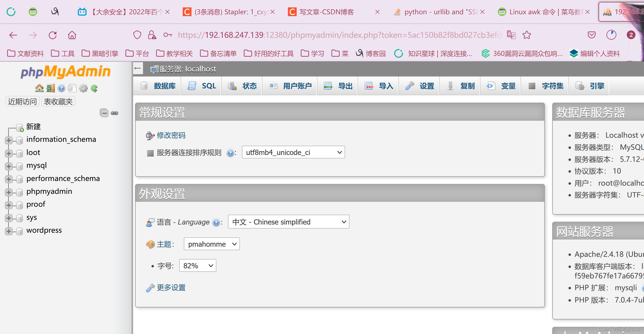Open the 字符集 tab
Screen dimensions: 644x334
pos(545,86)
